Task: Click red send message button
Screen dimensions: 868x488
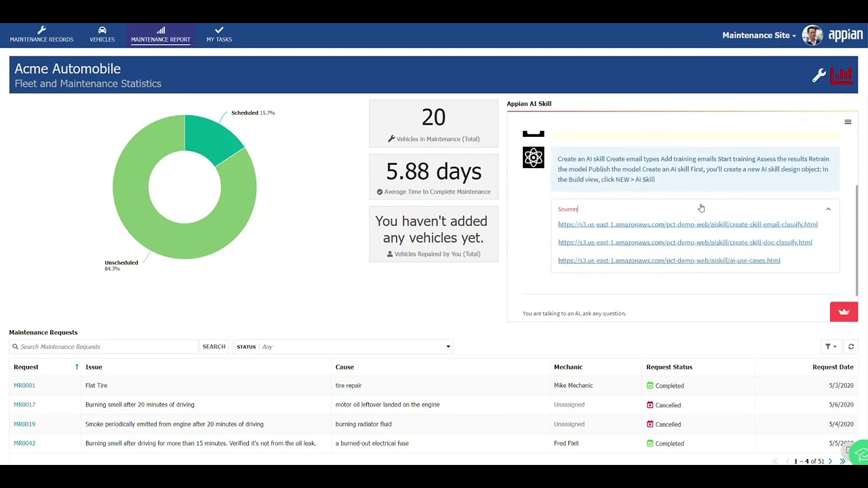Action: tap(844, 312)
